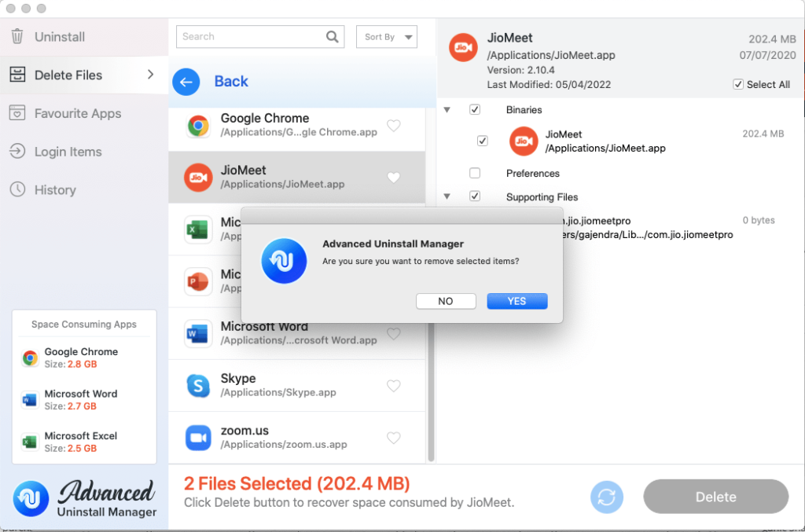Viewport: 805px width, 532px height.
Task: Toggle the Select All checkbox
Action: pyautogui.click(x=737, y=84)
